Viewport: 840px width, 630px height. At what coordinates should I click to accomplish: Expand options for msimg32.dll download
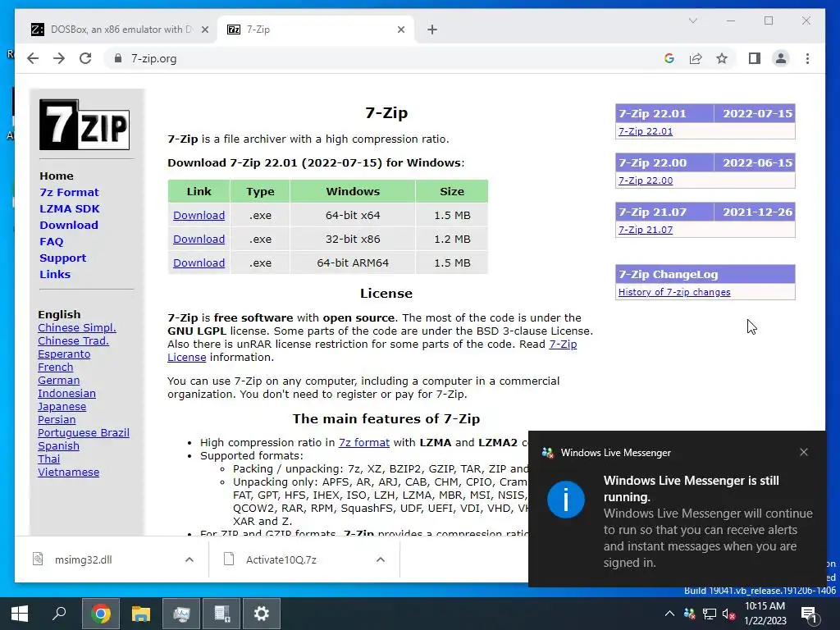[189, 559]
